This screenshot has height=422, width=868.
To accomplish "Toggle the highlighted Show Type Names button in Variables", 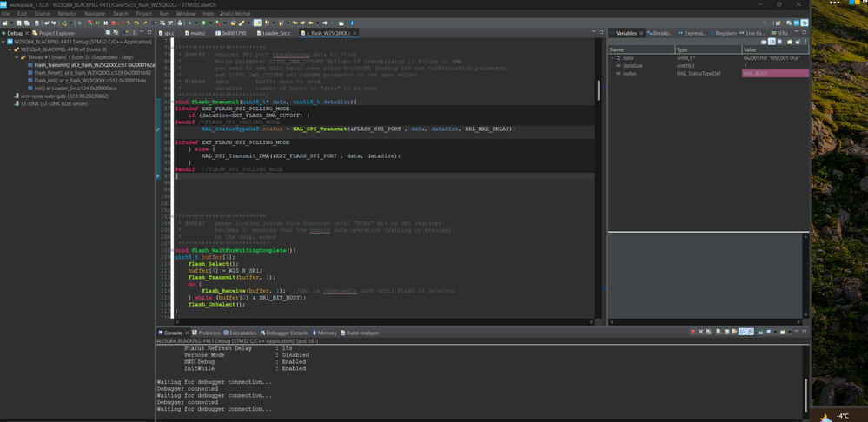I will pyautogui.click(x=772, y=42).
